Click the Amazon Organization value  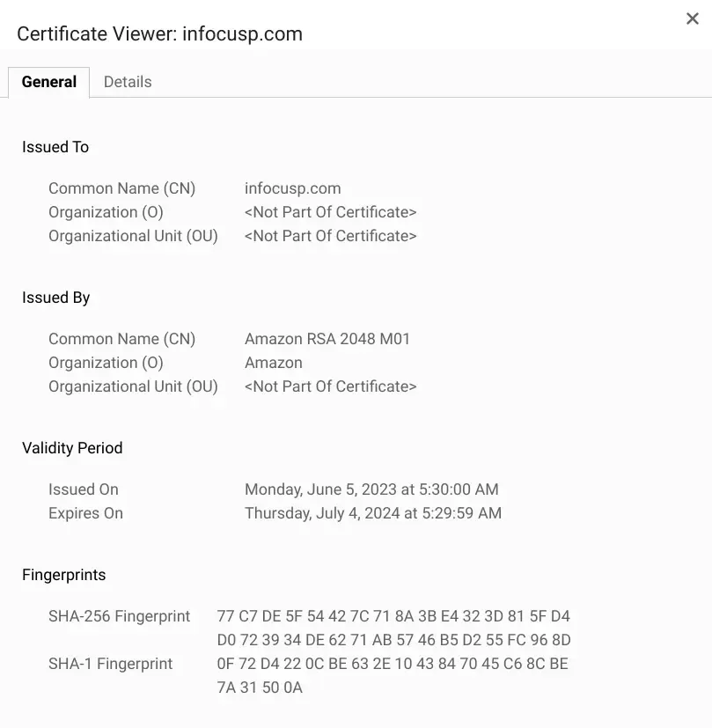[274, 362]
